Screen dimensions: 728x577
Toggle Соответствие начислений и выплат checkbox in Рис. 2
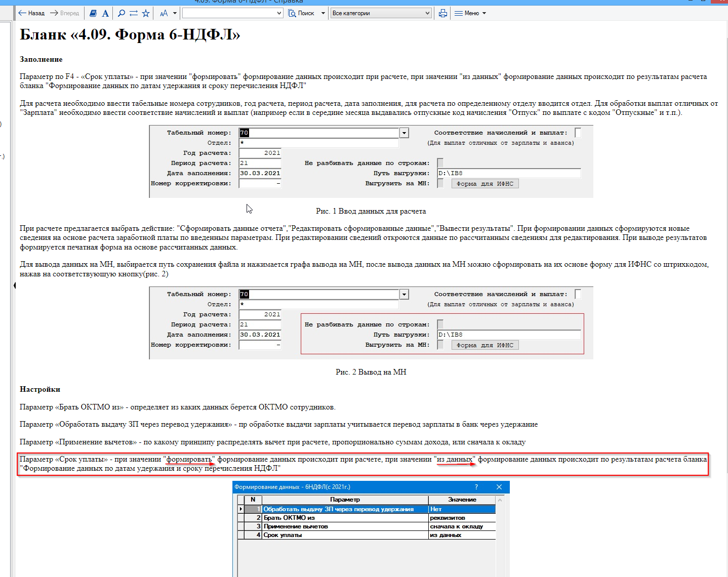[578, 294]
